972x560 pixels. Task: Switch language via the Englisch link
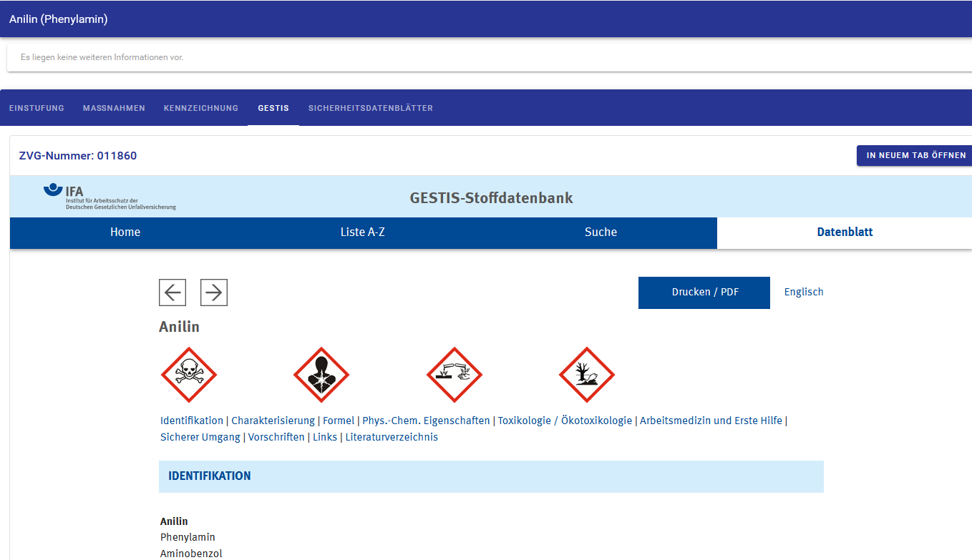tap(804, 292)
